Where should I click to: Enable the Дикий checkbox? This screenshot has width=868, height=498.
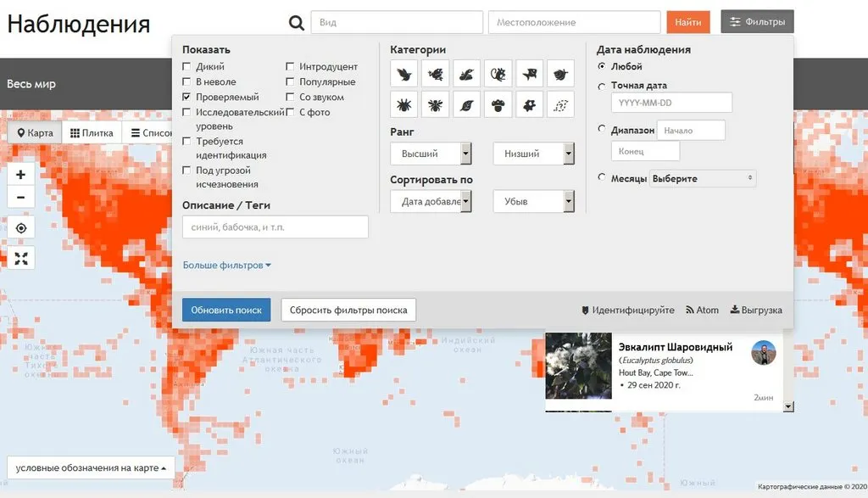(x=187, y=67)
